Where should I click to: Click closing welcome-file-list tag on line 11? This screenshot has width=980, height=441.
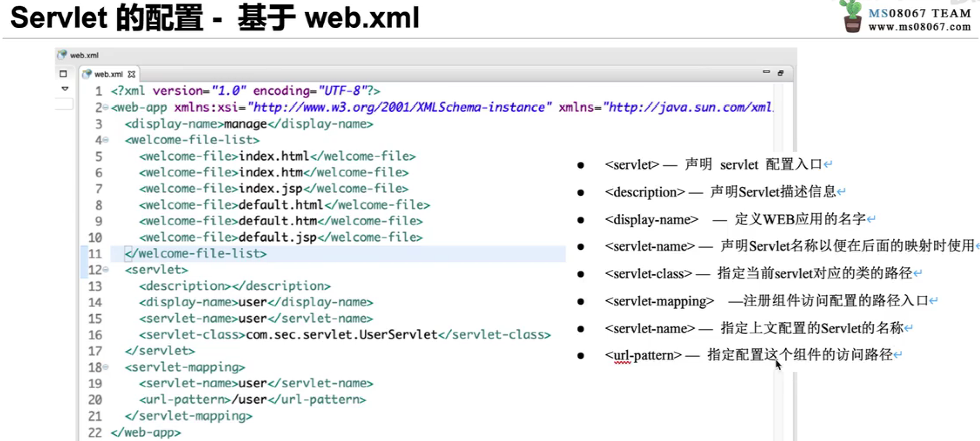click(196, 254)
